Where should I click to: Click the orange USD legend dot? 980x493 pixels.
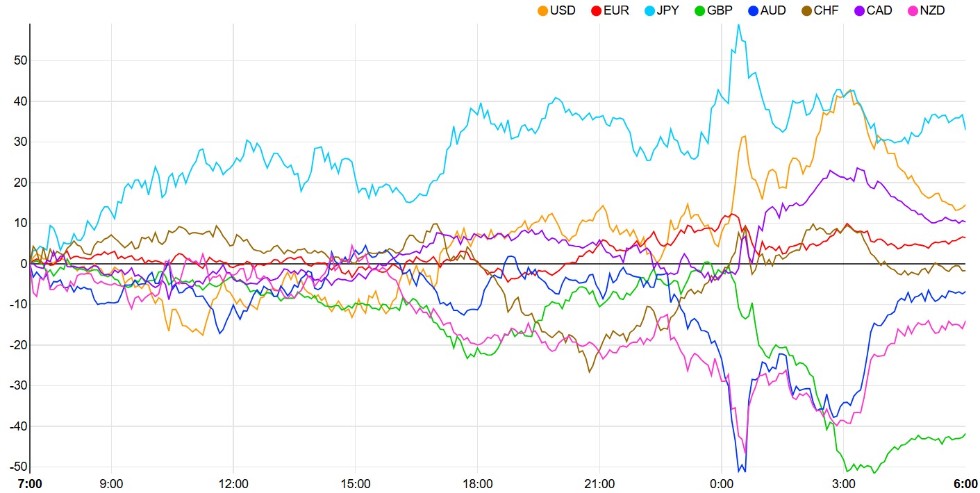[x=542, y=10]
